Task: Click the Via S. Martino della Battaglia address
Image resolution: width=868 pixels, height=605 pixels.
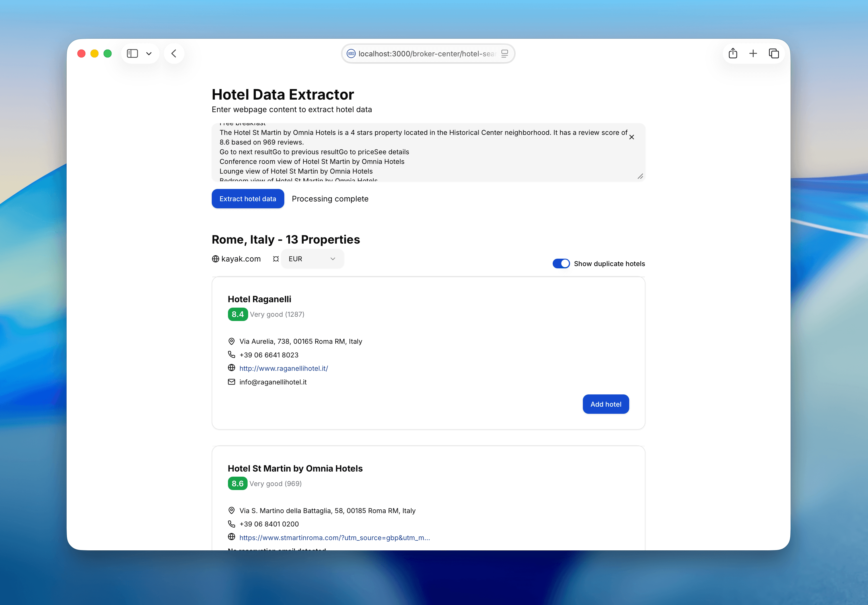Action: click(327, 511)
